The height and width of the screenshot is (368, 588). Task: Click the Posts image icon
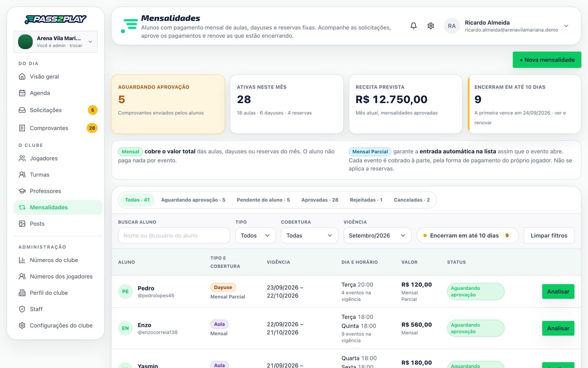[x=22, y=224]
